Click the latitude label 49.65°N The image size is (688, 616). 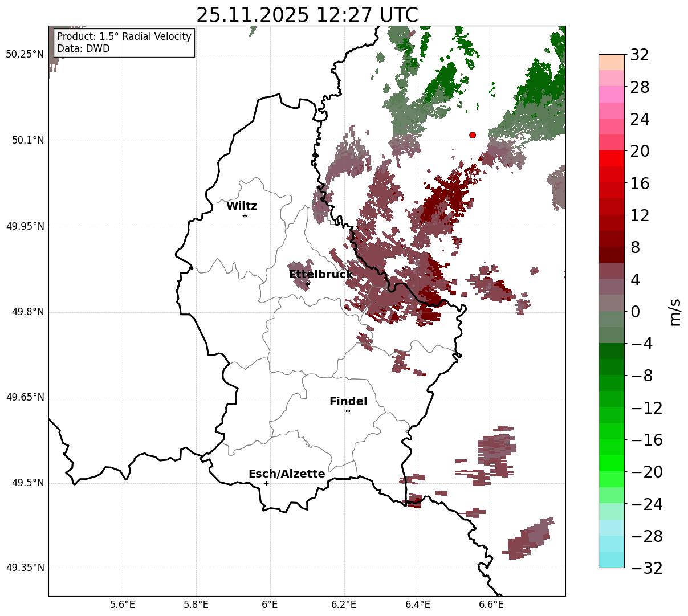click(25, 397)
